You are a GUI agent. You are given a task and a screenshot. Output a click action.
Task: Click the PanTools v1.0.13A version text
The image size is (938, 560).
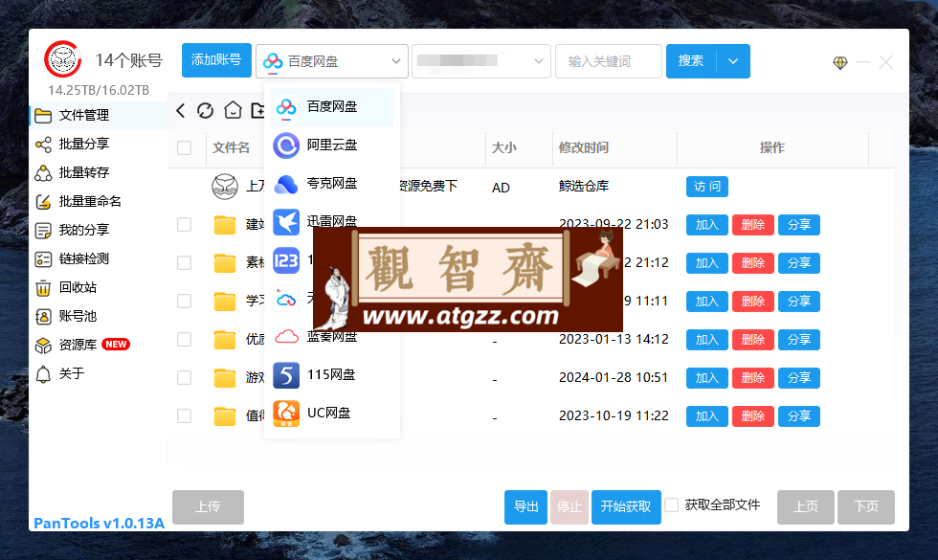(x=99, y=524)
